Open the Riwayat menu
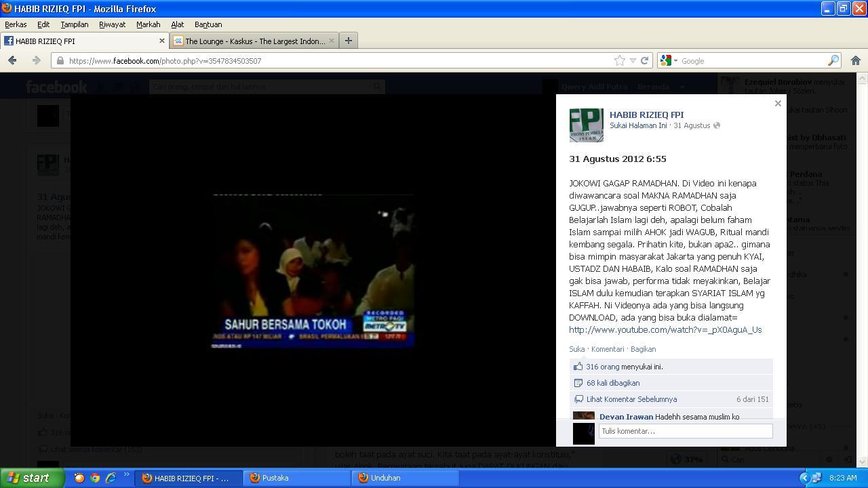This screenshot has width=868, height=488. (x=112, y=24)
